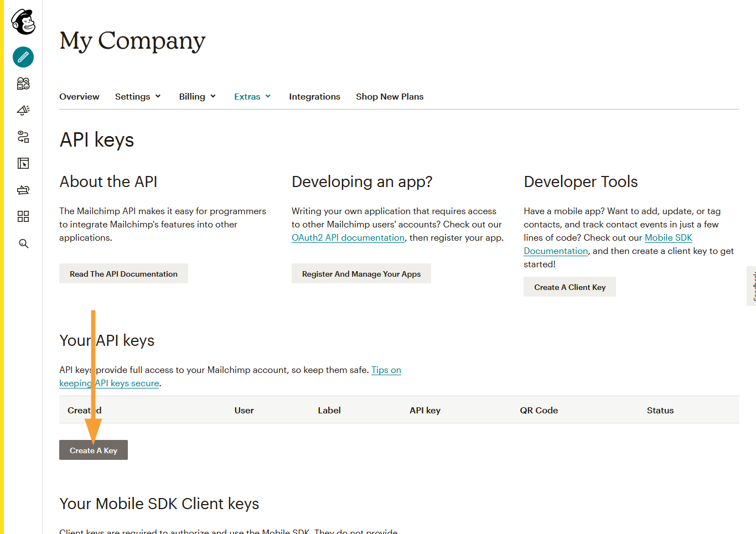Go to the Overview tab
756x534 pixels.
pos(79,96)
